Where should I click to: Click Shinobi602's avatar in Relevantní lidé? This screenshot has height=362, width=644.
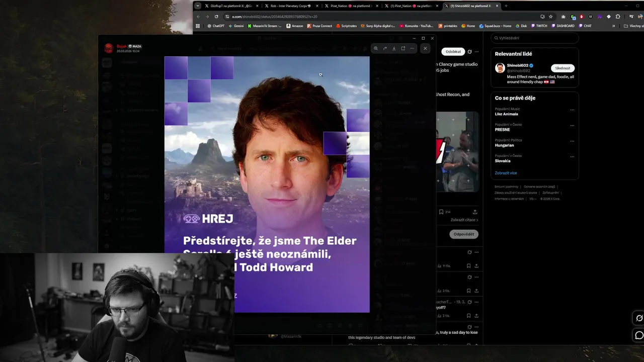click(x=500, y=68)
